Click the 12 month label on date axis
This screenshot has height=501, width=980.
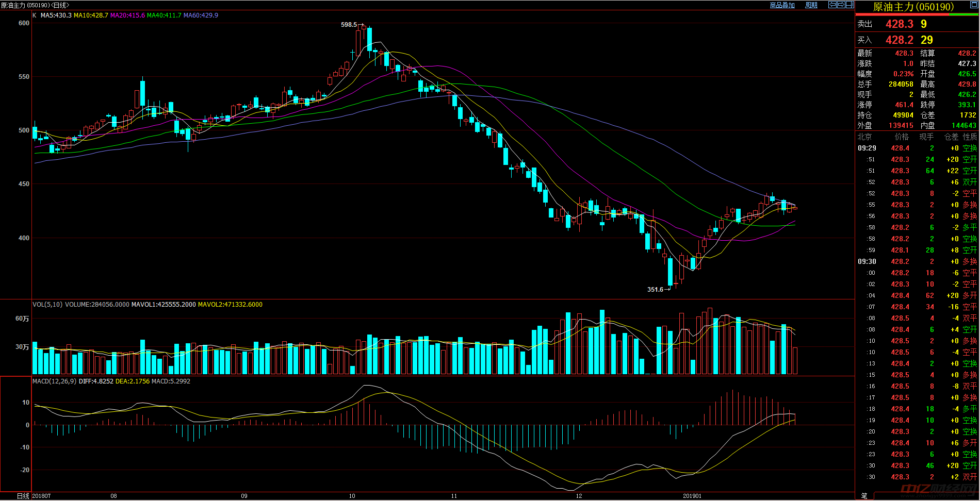point(579,496)
